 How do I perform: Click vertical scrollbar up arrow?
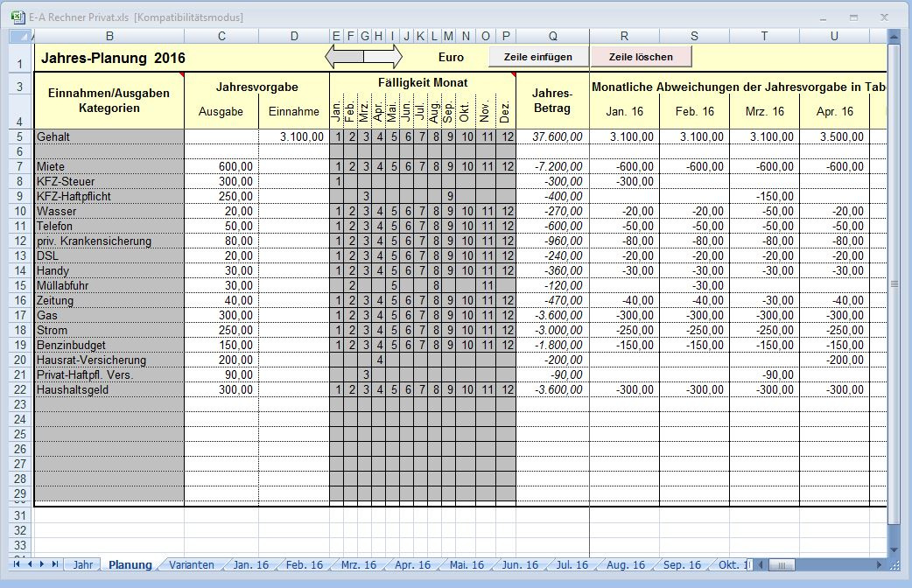[894, 37]
